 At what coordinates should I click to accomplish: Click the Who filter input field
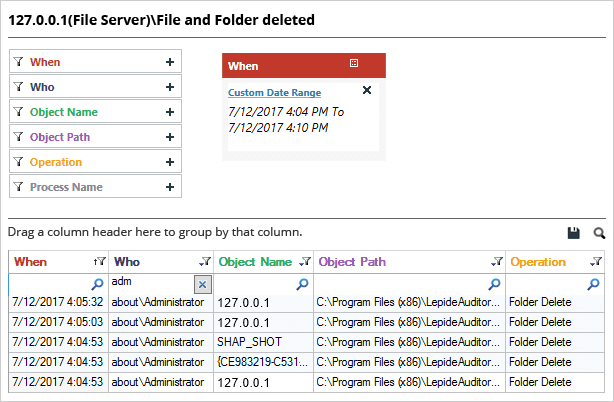[x=152, y=283]
